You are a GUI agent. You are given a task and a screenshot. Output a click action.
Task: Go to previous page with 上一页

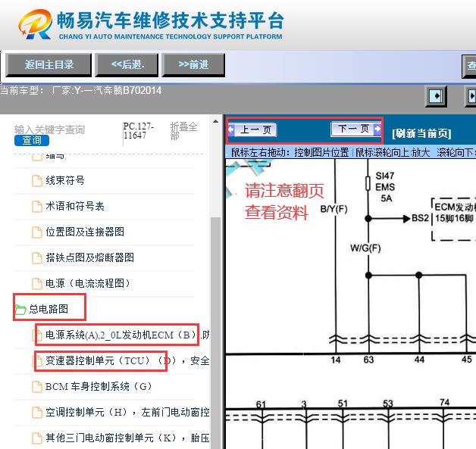click(252, 130)
